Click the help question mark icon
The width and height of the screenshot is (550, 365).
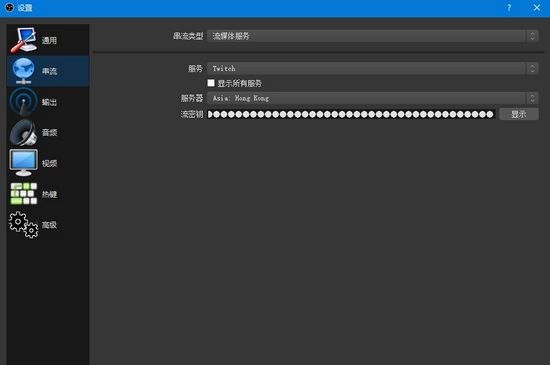click(509, 8)
